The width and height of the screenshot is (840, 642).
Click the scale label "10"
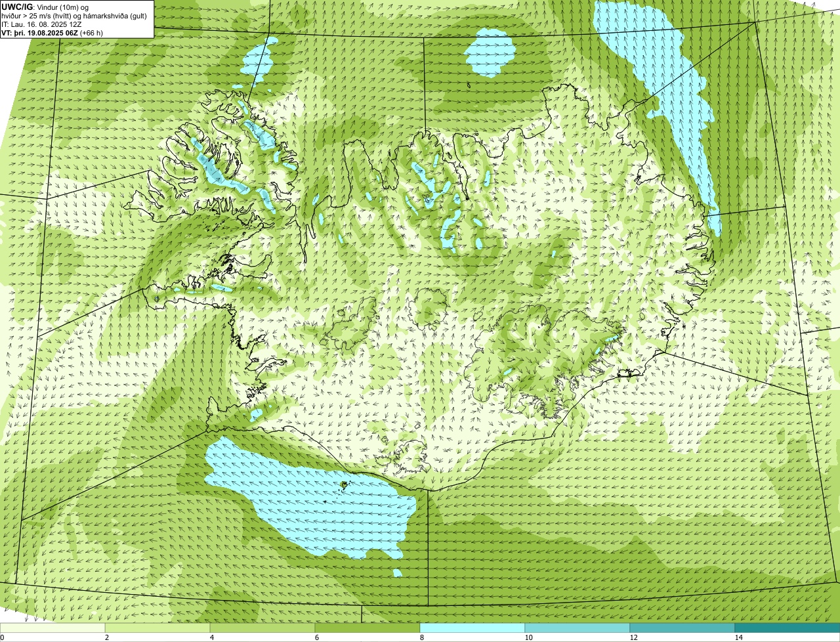click(x=528, y=637)
